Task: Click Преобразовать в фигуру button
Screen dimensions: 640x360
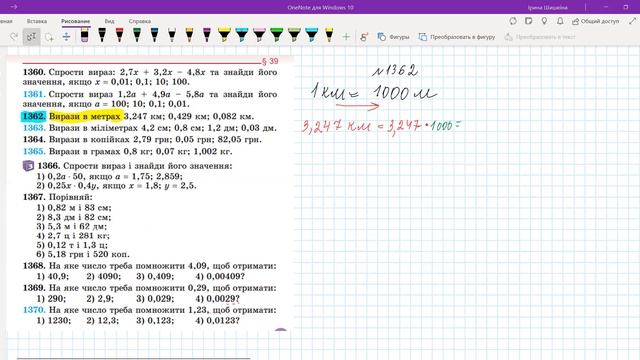Action: (457, 37)
